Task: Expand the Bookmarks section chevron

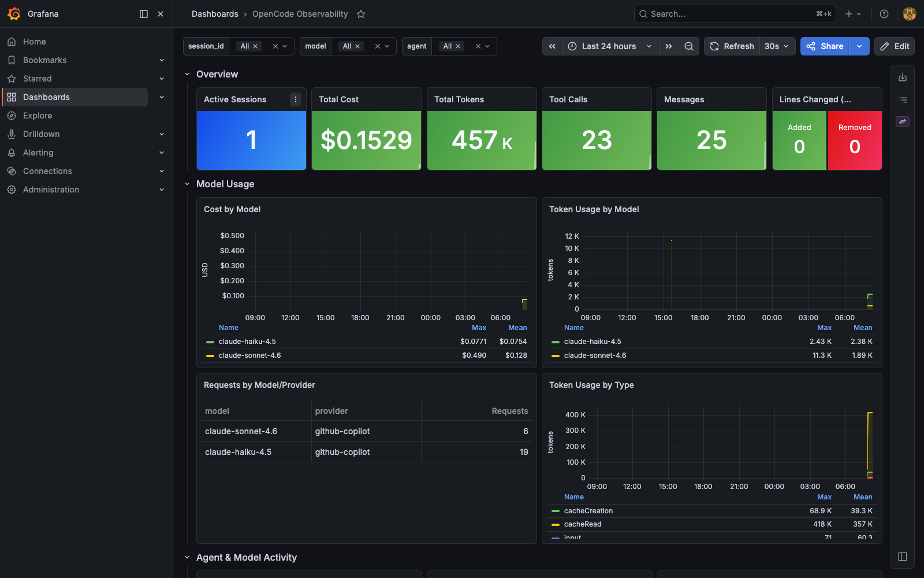Action: pyautogui.click(x=162, y=60)
